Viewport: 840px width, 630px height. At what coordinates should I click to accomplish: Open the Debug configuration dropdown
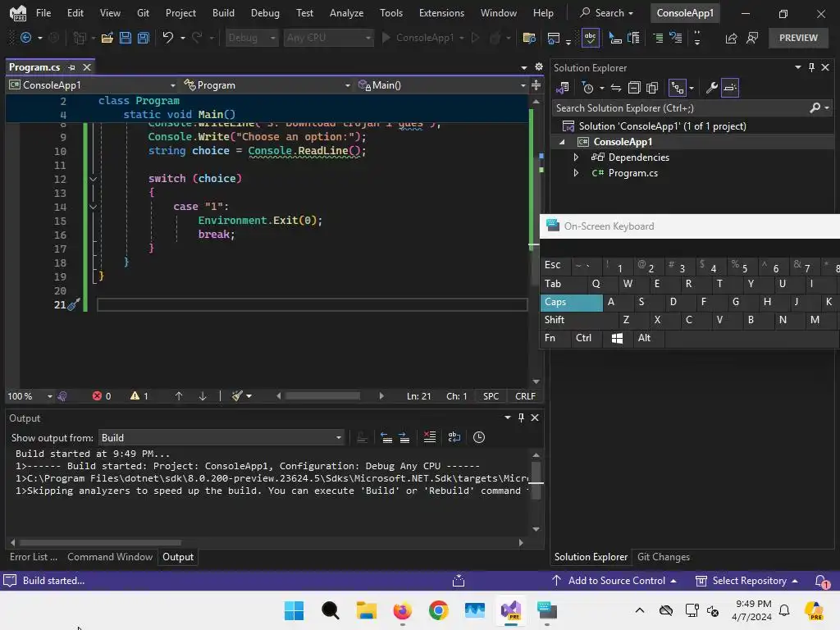pyautogui.click(x=251, y=38)
